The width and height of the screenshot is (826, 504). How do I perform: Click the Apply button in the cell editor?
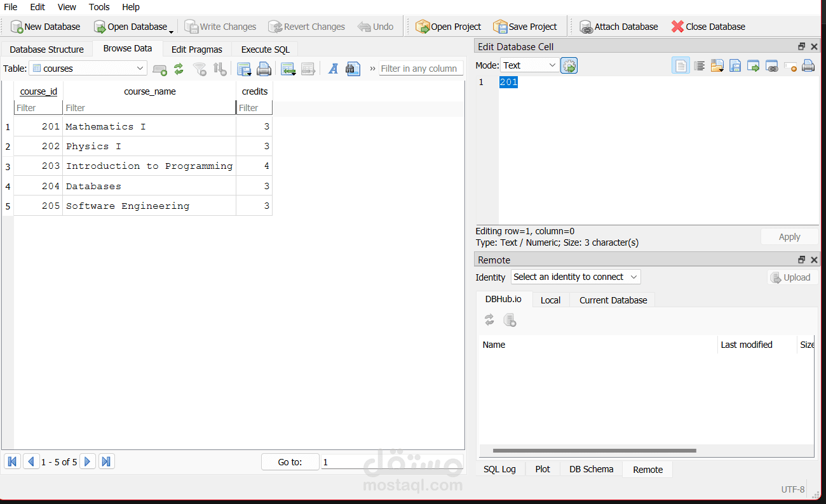[789, 237]
